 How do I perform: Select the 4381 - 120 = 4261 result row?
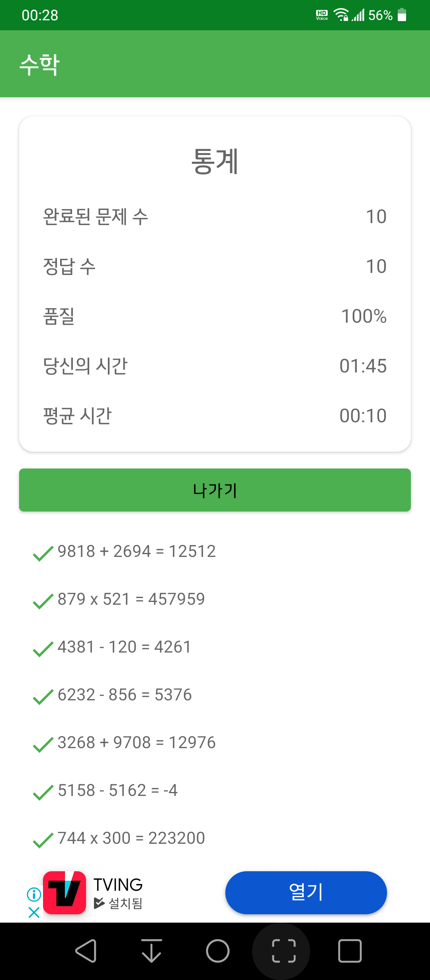coord(215,647)
